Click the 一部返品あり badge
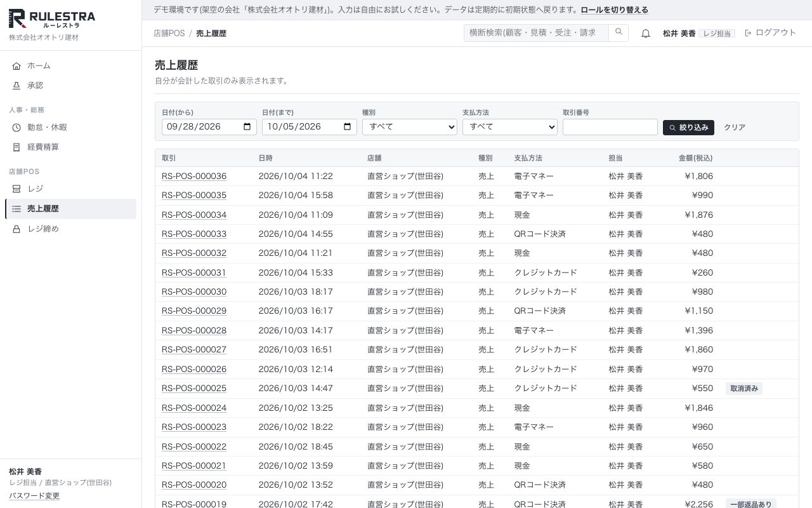The height and width of the screenshot is (508, 812). tap(751, 504)
